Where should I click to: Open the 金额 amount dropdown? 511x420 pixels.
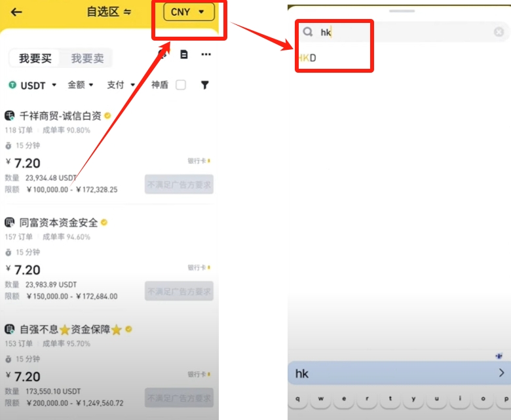(81, 85)
